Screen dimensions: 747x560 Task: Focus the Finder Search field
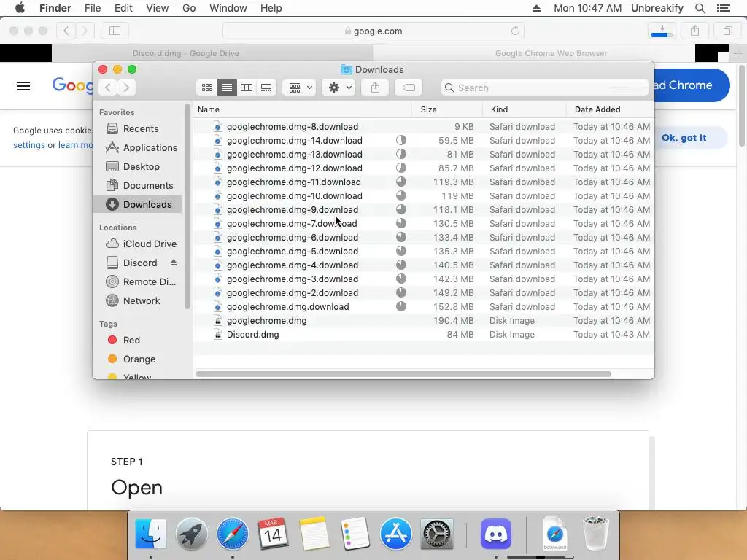pyautogui.click(x=544, y=87)
